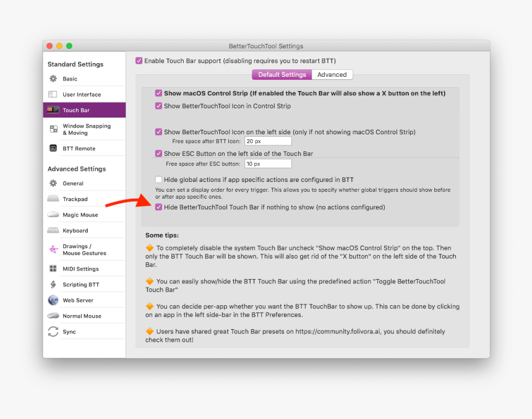
Task: Toggle Show ESC Button on the left side
Action: click(x=158, y=153)
